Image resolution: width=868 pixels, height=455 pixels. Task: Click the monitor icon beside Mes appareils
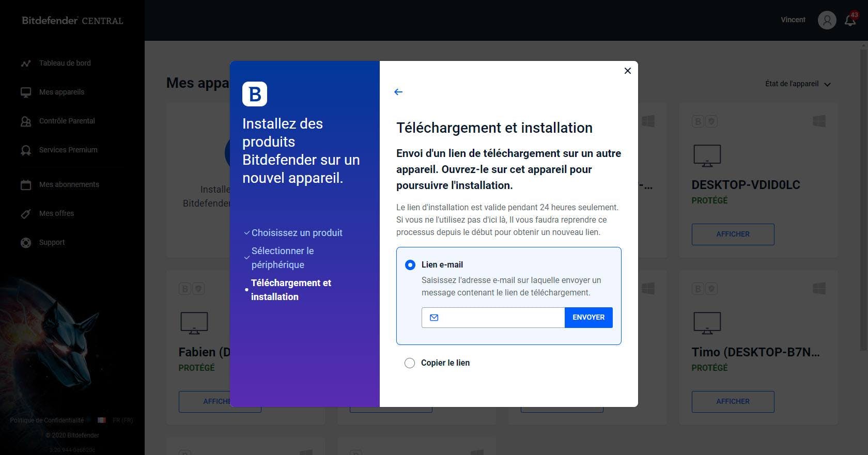(x=26, y=92)
